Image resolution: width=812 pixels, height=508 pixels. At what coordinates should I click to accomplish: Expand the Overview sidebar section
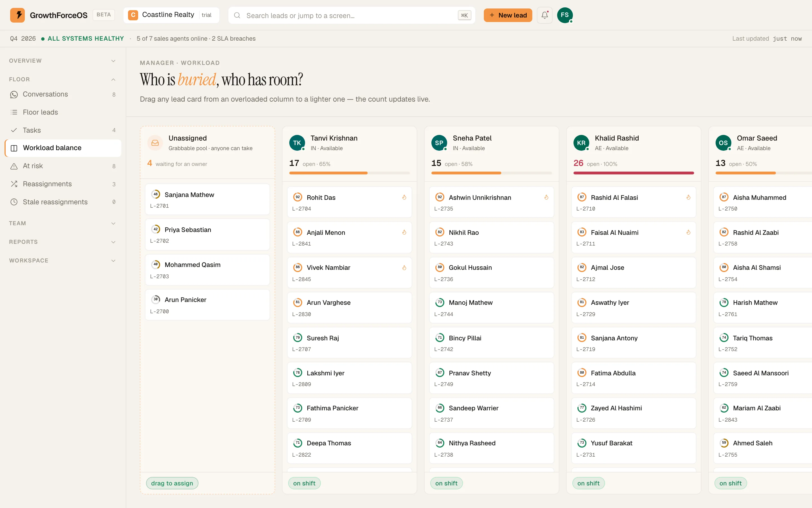pyautogui.click(x=62, y=61)
